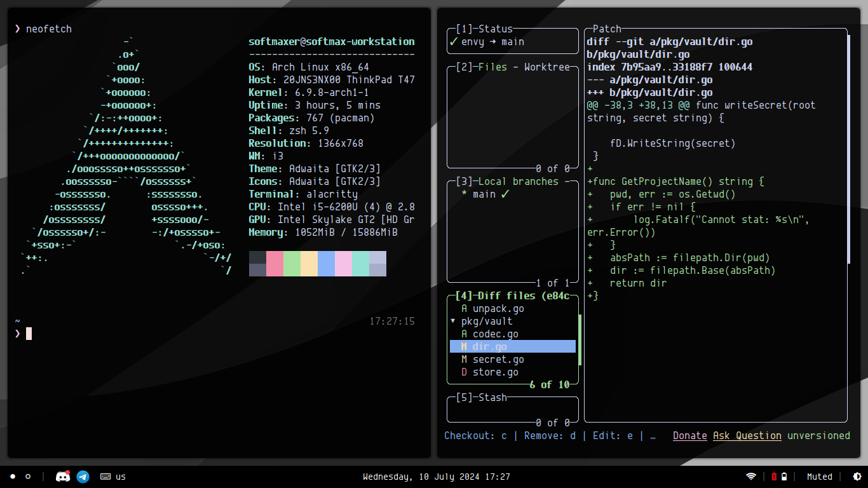The width and height of the screenshot is (868, 488).
Task: Click the Patch panel scrollbar
Action: (x=848, y=149)
